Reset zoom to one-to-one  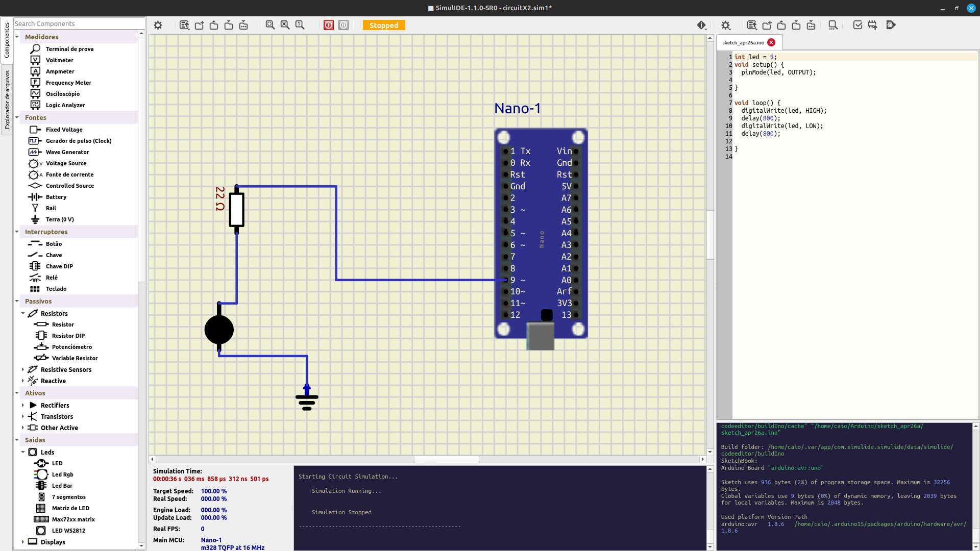point(300,25)
